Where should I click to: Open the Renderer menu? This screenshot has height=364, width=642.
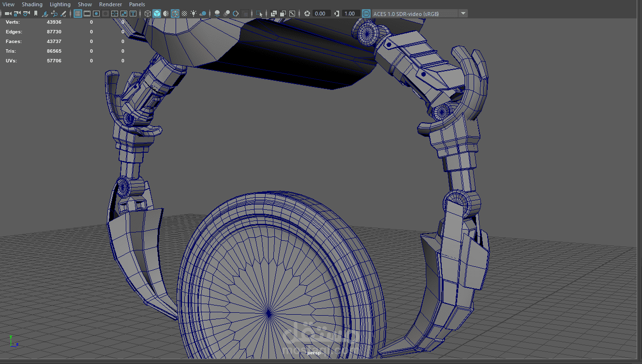pyautogui.click(x=110, y=4)
